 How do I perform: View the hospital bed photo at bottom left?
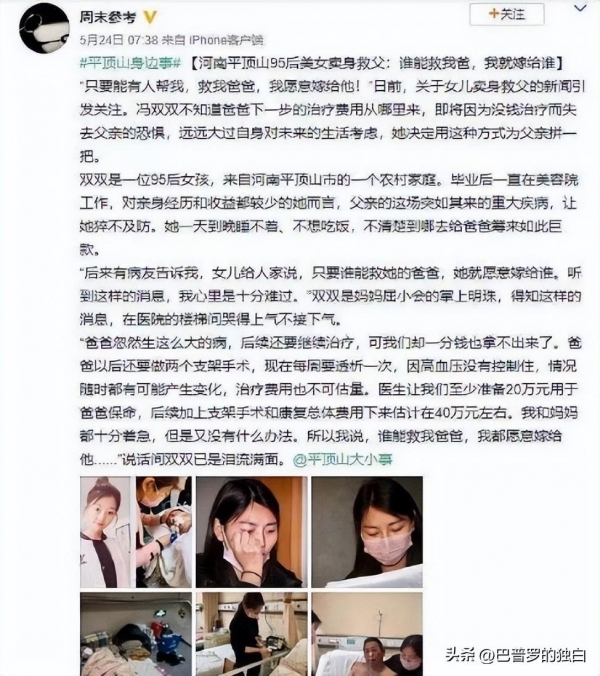(136, 634)
